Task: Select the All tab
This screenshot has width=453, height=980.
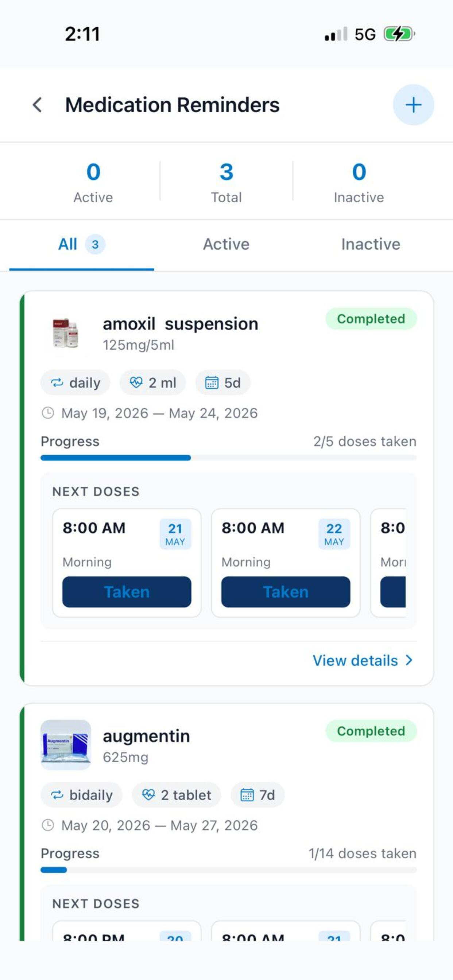Action: pos(81,244)
